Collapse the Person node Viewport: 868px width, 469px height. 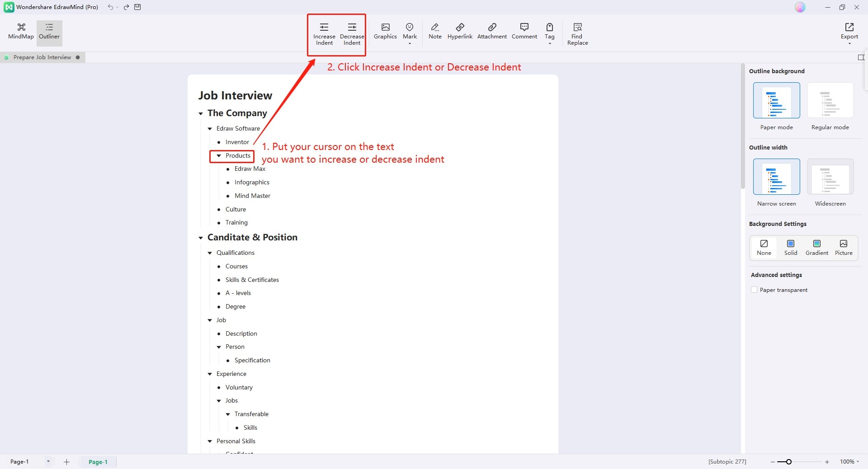point(219,347)
